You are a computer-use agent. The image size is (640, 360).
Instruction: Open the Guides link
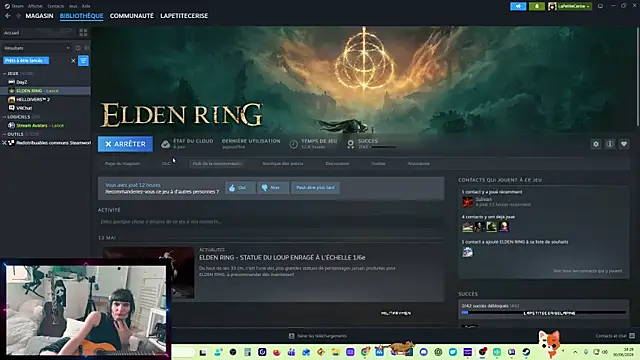coord(378,164)
